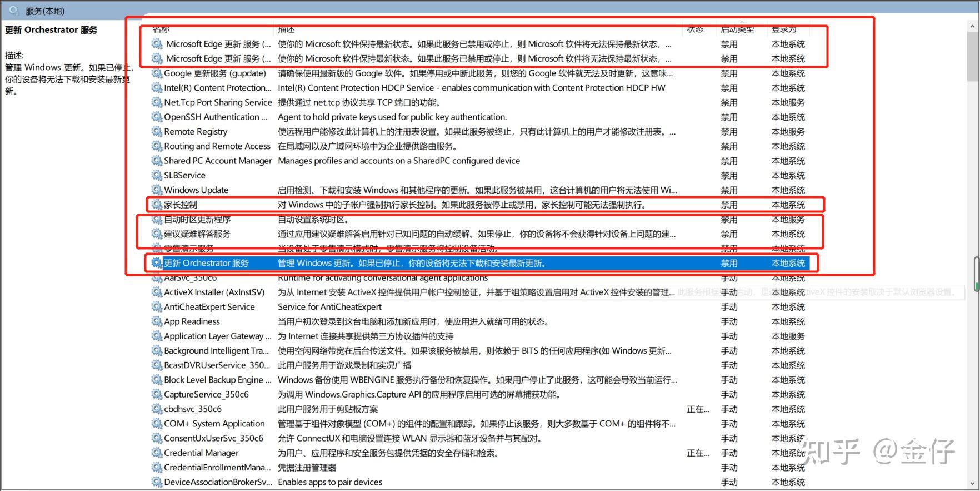Click 本地服务 value in Remote Registry row
Viewport: 980px width, 491px height.
(788, 131)
